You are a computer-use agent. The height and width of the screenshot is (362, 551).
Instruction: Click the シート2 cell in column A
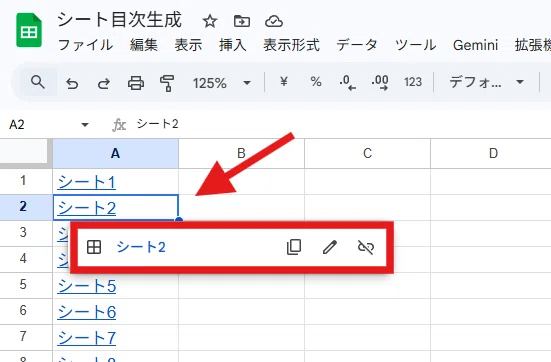(116, 207)
